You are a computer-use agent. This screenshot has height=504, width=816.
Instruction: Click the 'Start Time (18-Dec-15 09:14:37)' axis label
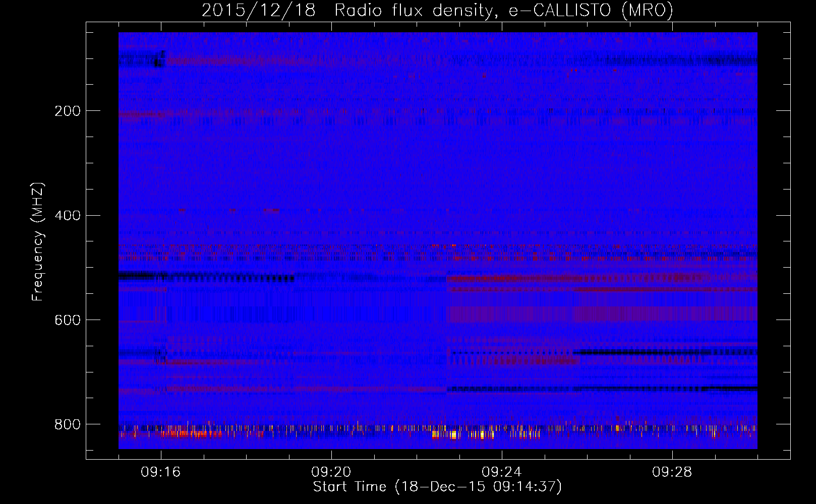click(437, 487)
